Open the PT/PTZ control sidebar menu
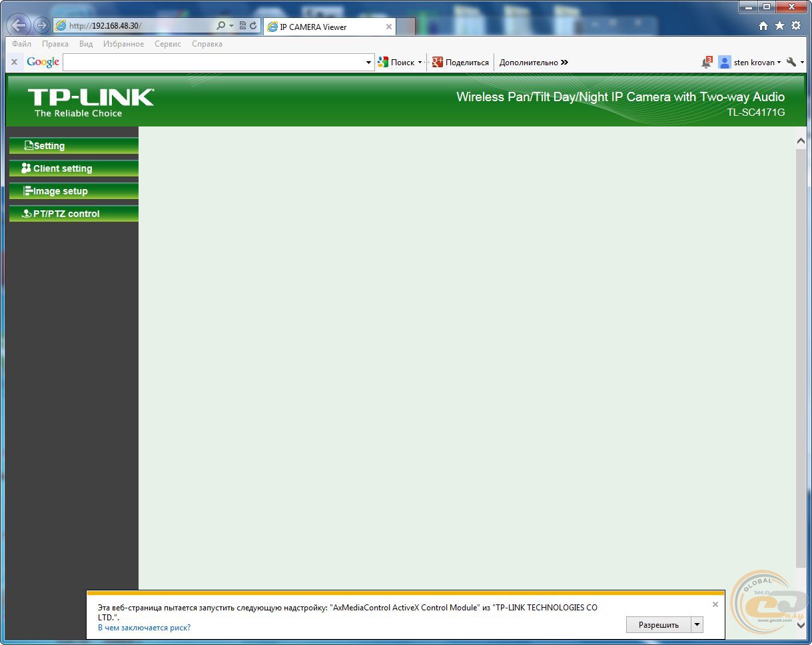This screenshot has width=812, height=645. (74, 214)
